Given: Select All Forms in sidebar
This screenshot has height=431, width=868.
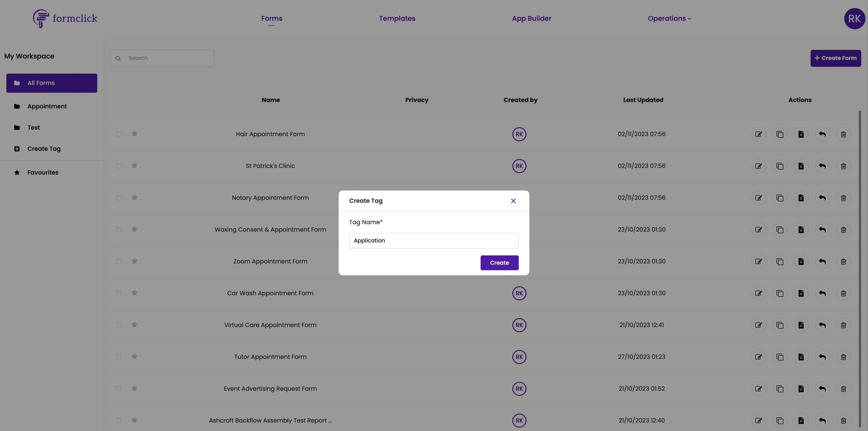Looking at the screenshot, I should tap(51, 83).
